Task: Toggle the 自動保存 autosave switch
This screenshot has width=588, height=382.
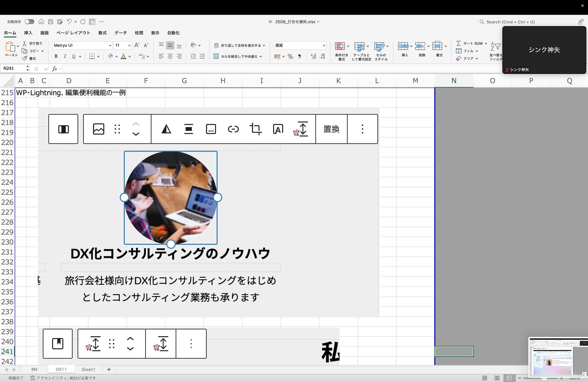Action: click(x=29, y=22)
